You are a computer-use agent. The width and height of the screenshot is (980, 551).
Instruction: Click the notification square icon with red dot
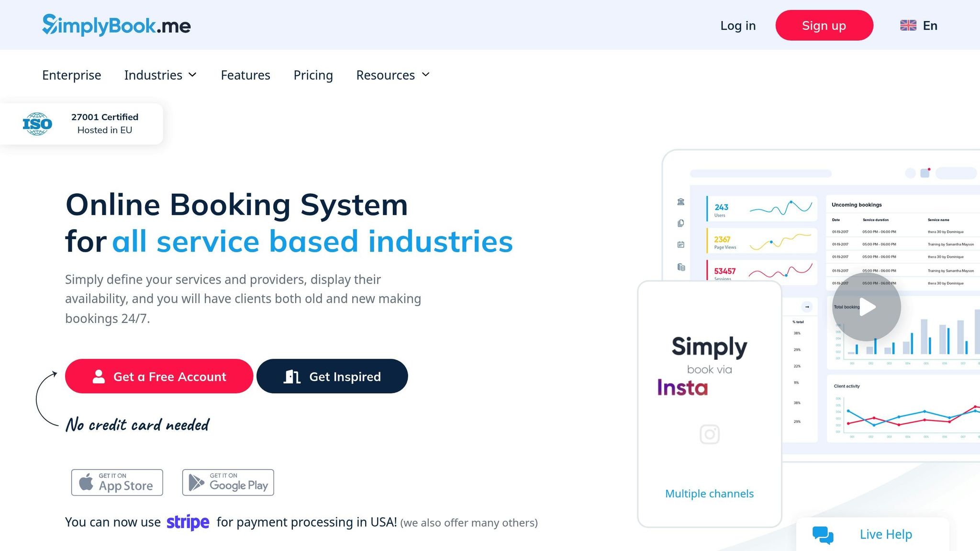pyautogui.click(x=925, y=173)
